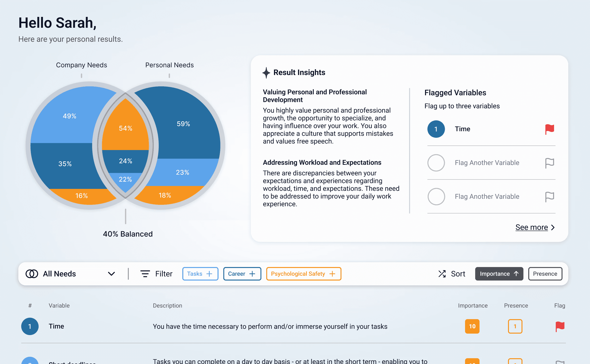The image size is (590, 364).
Task: Click the Personal Needs chart label
Action: pyautogui.click(x=169, y=65)
